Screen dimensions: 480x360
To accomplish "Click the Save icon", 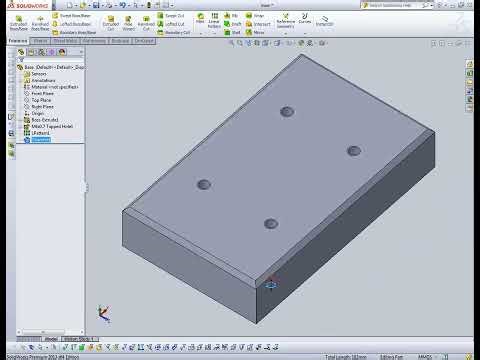I will click(x=96, y=5).
